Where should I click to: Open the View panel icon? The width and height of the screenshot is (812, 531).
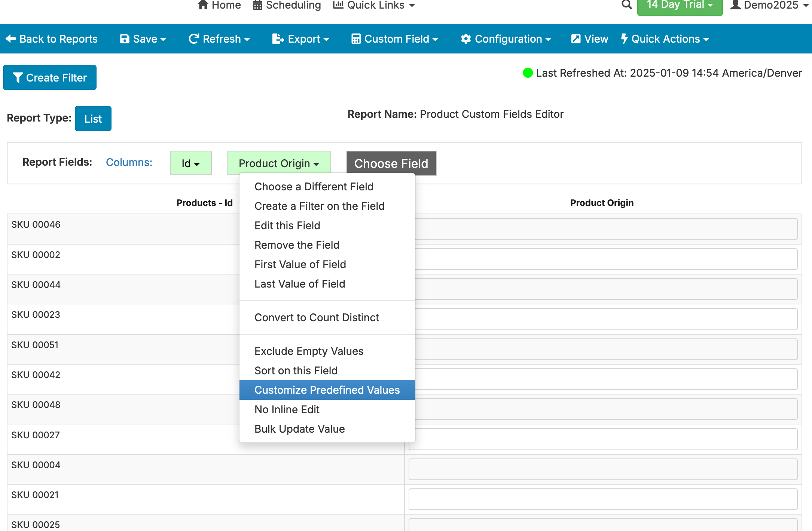point(576,39)
